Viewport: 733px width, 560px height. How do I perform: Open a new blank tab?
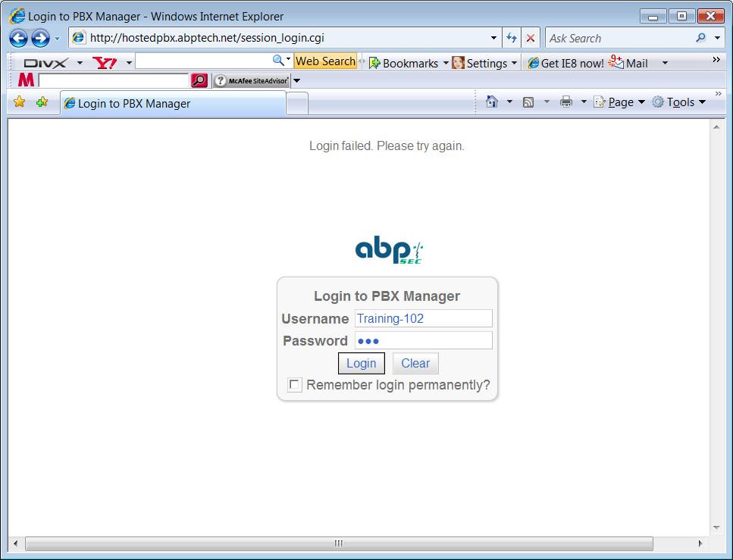click(x=297, y=103)
